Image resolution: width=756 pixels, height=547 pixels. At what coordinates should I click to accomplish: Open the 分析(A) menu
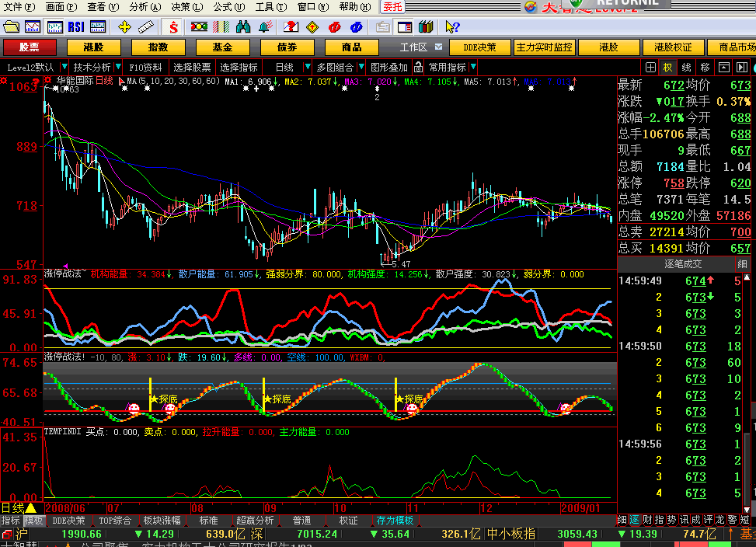(x=145, y=7)
